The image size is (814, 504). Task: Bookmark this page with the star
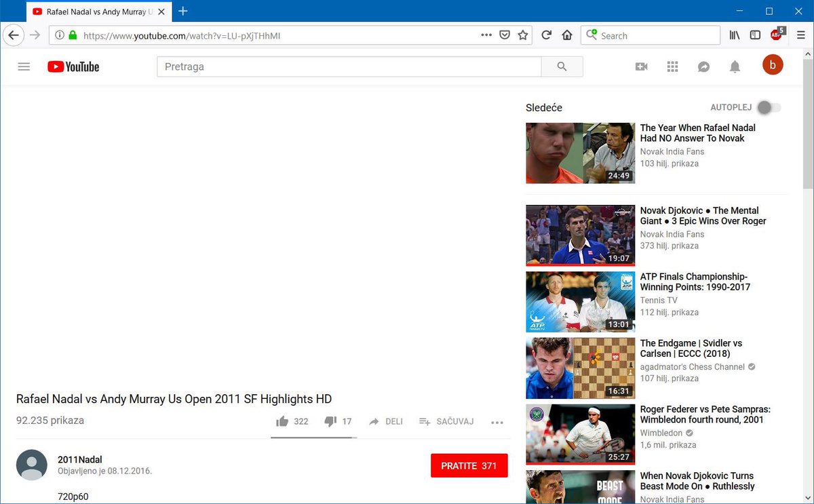click(523, 35)
